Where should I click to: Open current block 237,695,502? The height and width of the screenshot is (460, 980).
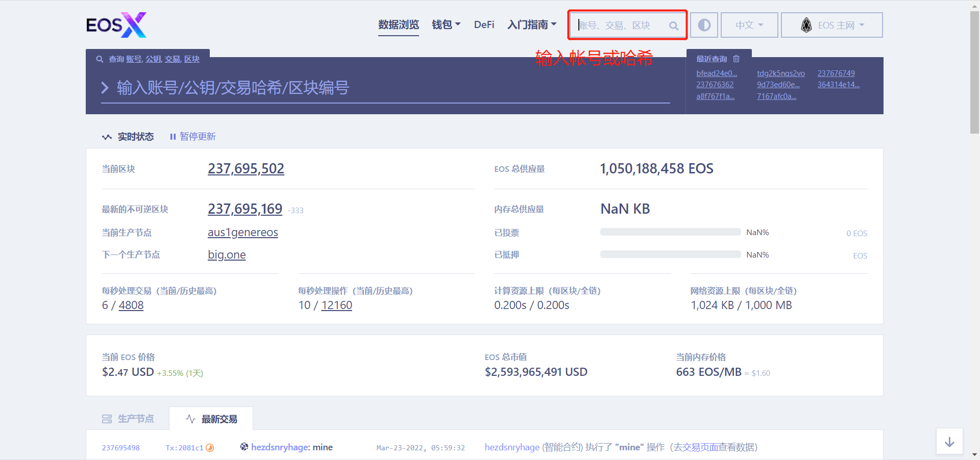(246, 169)
